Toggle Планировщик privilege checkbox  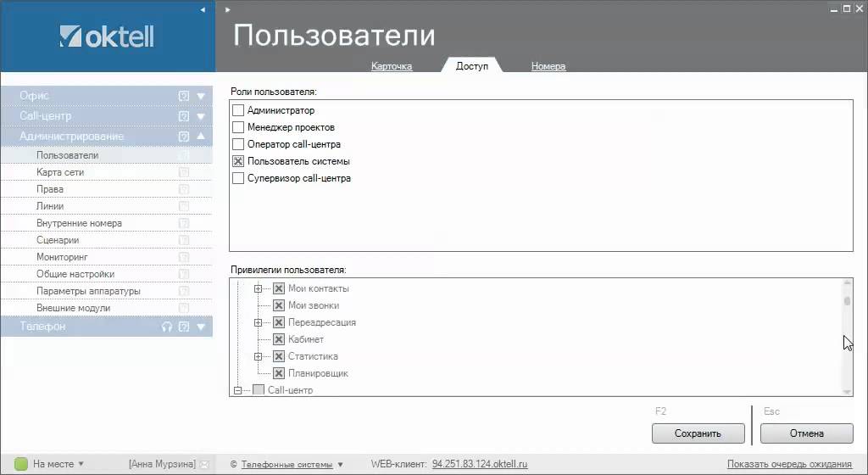tap(279, 374)
